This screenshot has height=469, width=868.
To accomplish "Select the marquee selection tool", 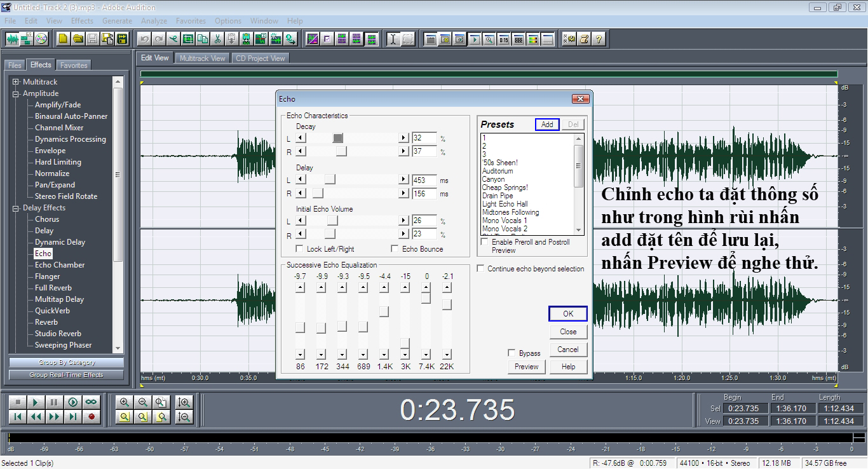I will [x=407, y=39].
